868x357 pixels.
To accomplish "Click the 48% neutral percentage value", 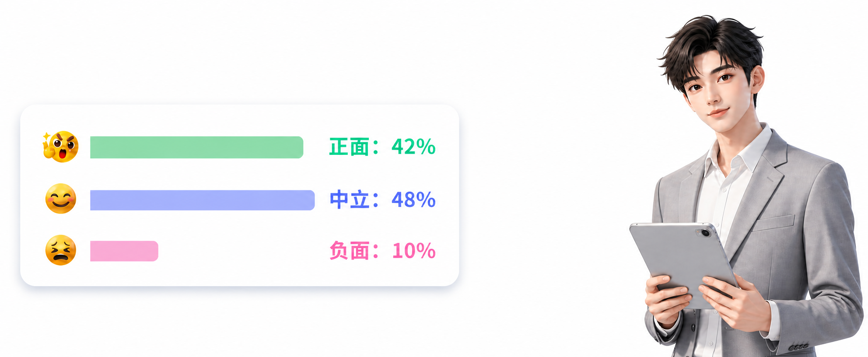I will click(413, 199).
